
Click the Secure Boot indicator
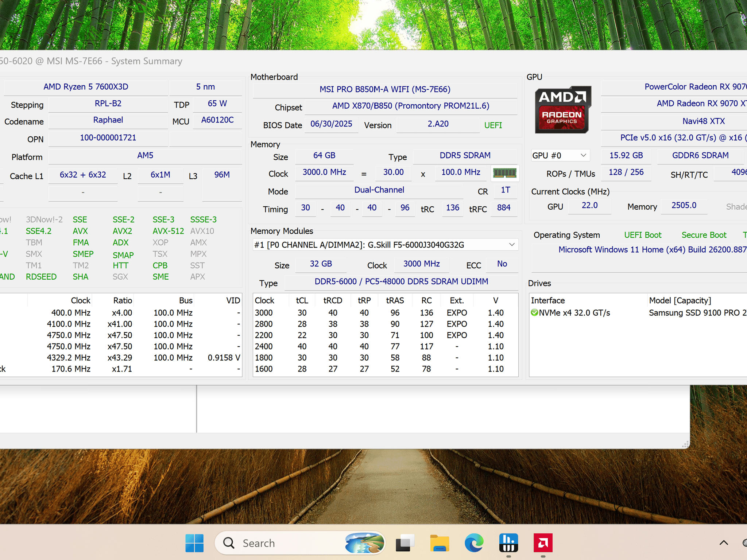pyautogui.click(x=704, y=235)
